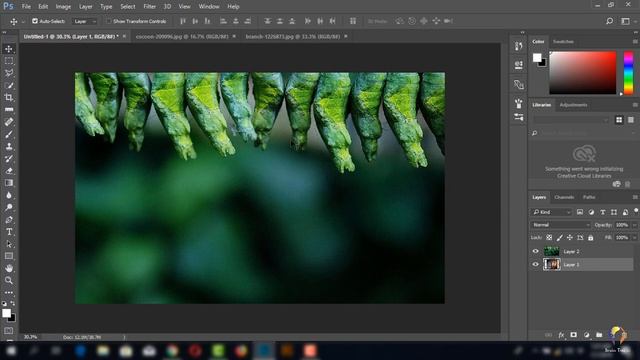640x360 pixels.
Task: Click Add layer style fx icon
Action: [561, 335]
